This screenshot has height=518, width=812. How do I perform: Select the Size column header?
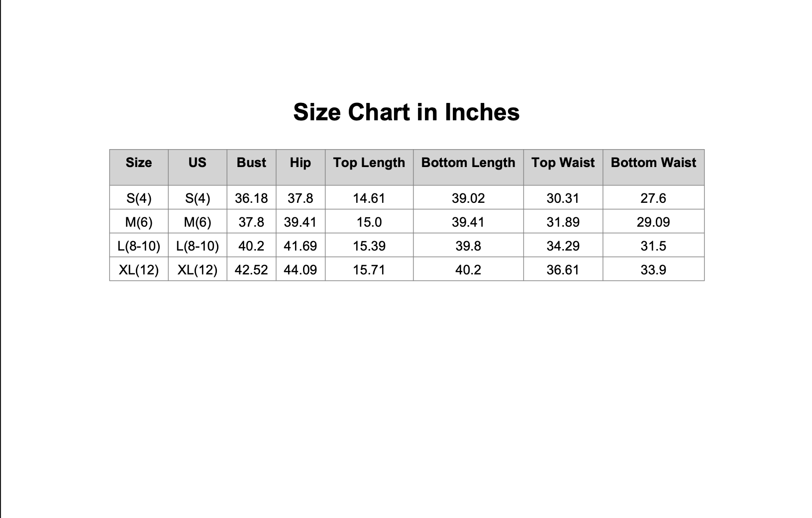point(139,163)
